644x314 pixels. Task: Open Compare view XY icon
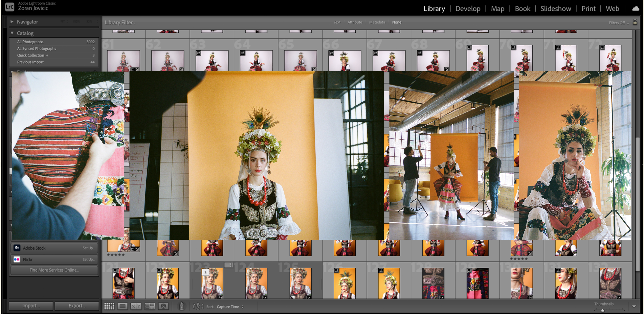click(x=136, y=306)
